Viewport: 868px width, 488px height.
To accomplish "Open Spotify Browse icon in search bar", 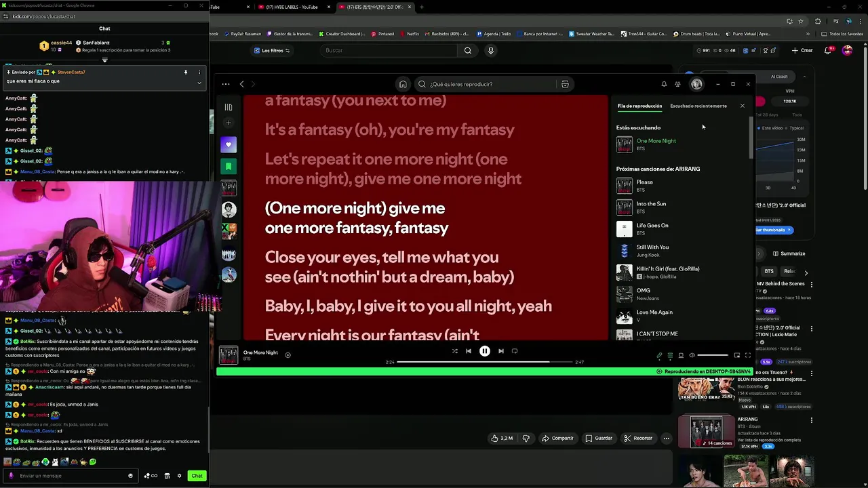I will (565, 84).
